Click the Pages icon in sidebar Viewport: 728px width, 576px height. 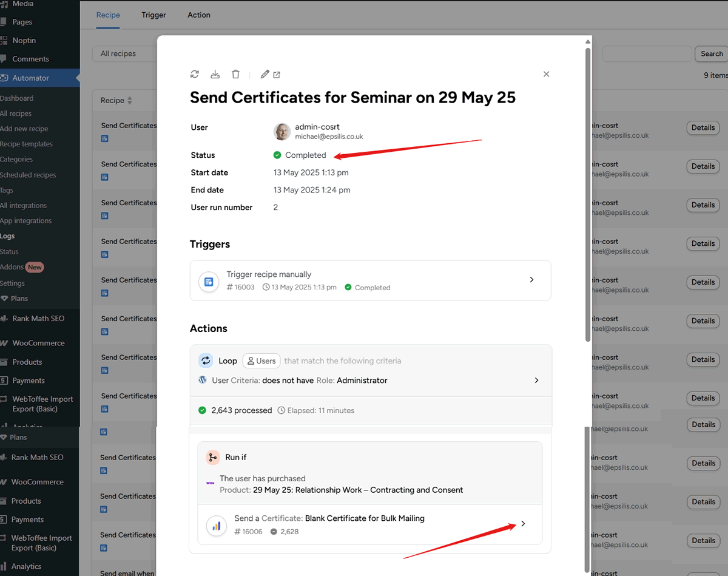(x=4, y=22)
